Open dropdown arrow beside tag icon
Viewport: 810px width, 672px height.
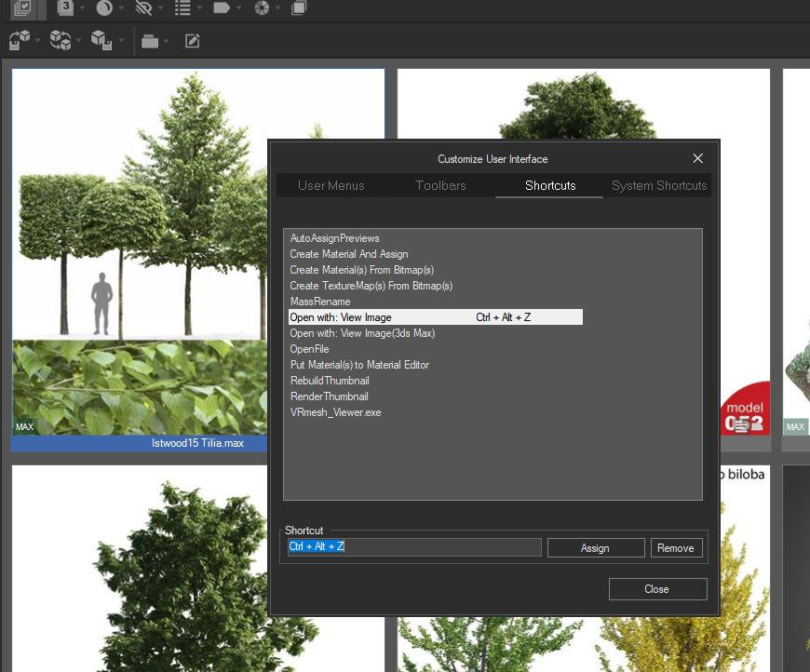click(x=238, y=7)
